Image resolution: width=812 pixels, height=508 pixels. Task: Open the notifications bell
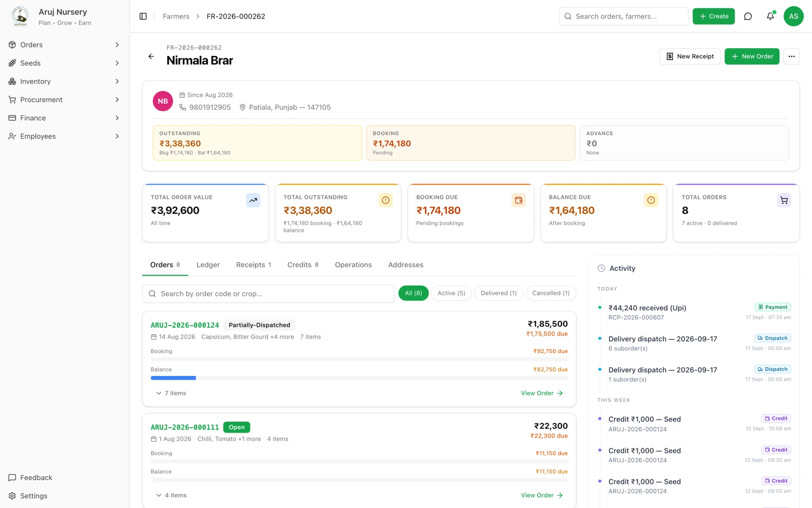(770, 16)
